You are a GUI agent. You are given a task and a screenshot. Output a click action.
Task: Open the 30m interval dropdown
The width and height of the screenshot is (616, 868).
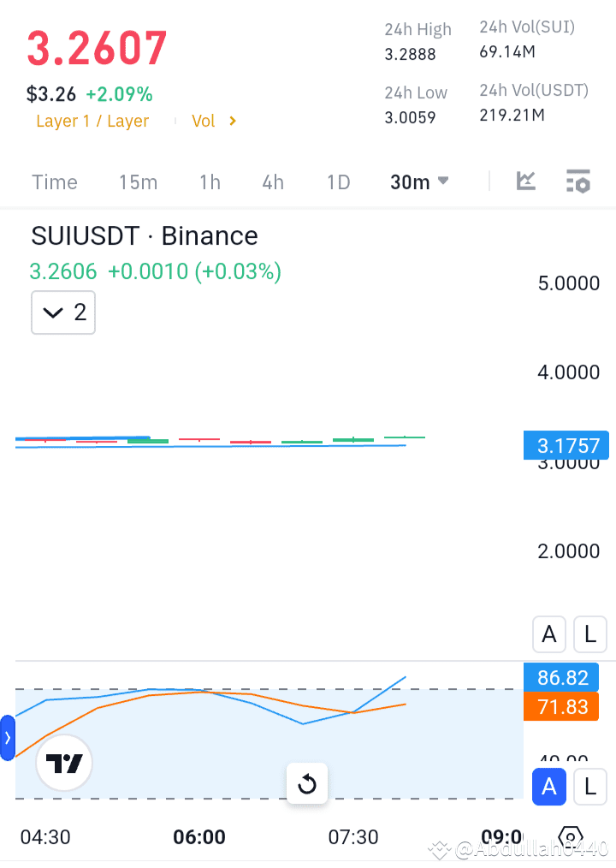pos(418,181)
